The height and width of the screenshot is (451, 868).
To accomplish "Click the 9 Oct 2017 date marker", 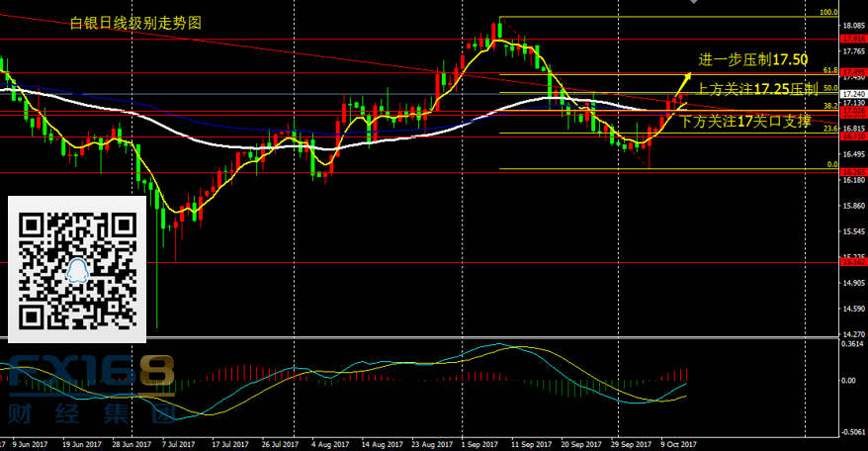I will pos(679,444).
